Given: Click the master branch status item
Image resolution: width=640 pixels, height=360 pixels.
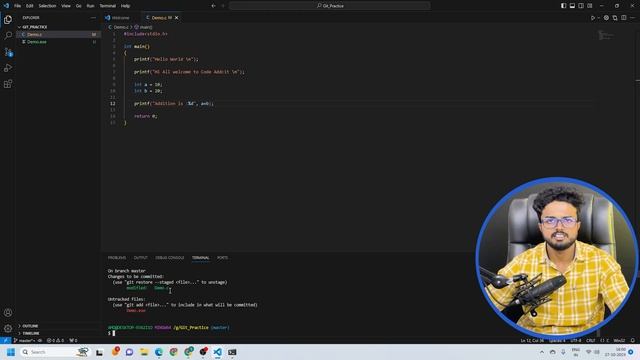Looking at the screenshot, I should [24, 340].
